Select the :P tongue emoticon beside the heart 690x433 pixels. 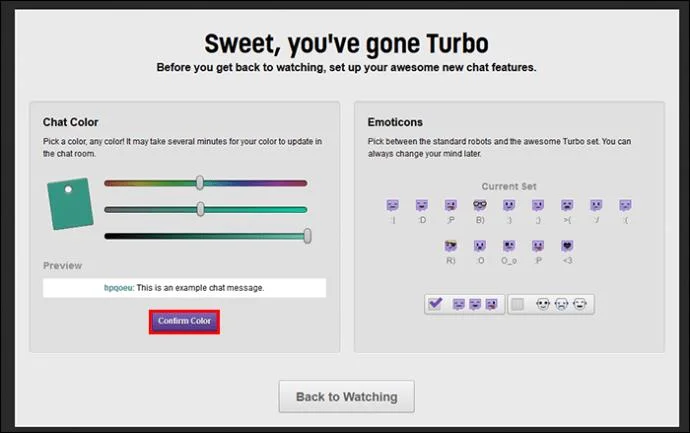538,246
